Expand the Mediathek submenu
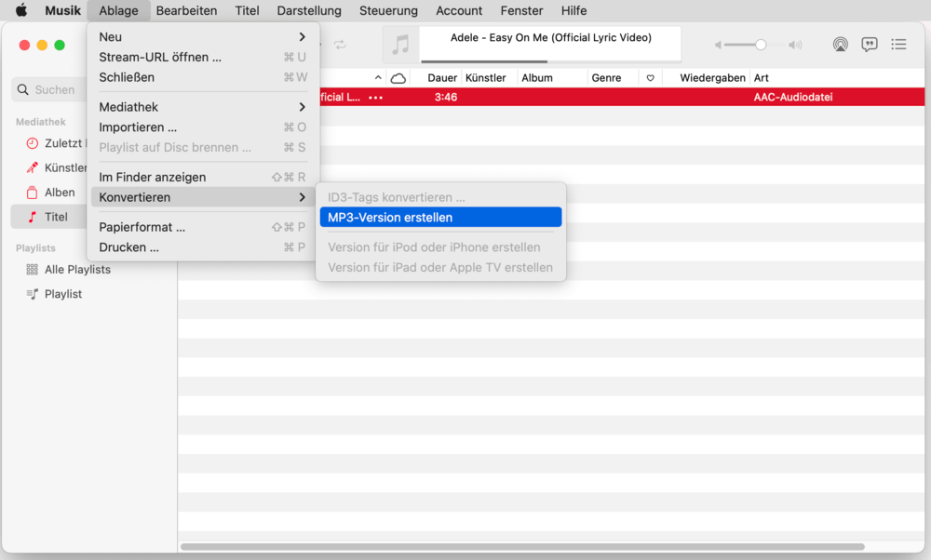 [x=202, y=107]
